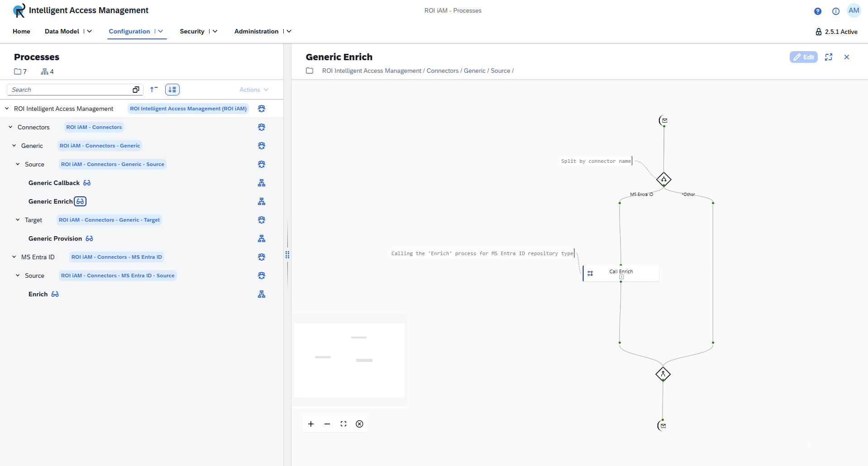The height and width of the screenshot is (466, 868).
Task: Click the fit-to-screen diagram icon
Action: click(x=343, y=424)
